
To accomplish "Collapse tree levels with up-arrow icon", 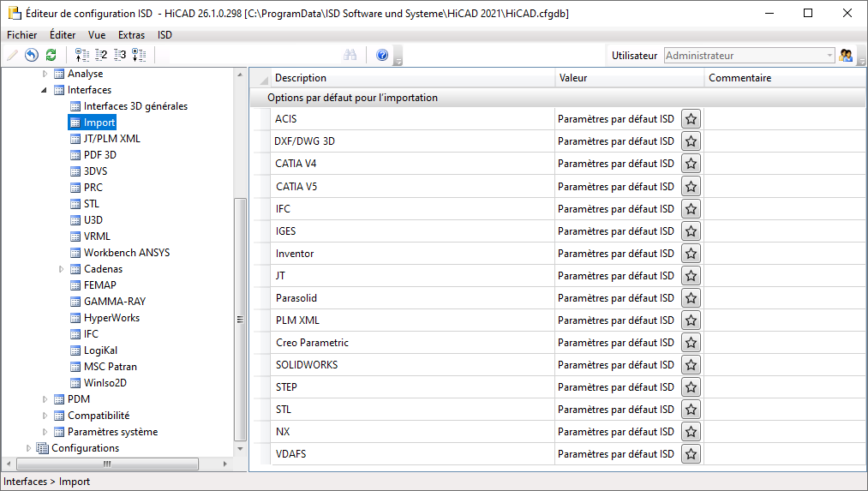I will coord(82,55).
